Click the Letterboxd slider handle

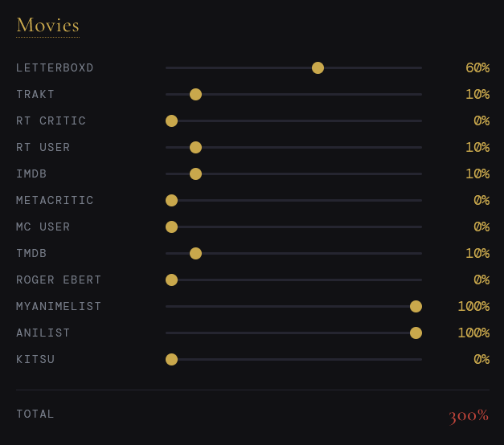(x=318, y=67)
